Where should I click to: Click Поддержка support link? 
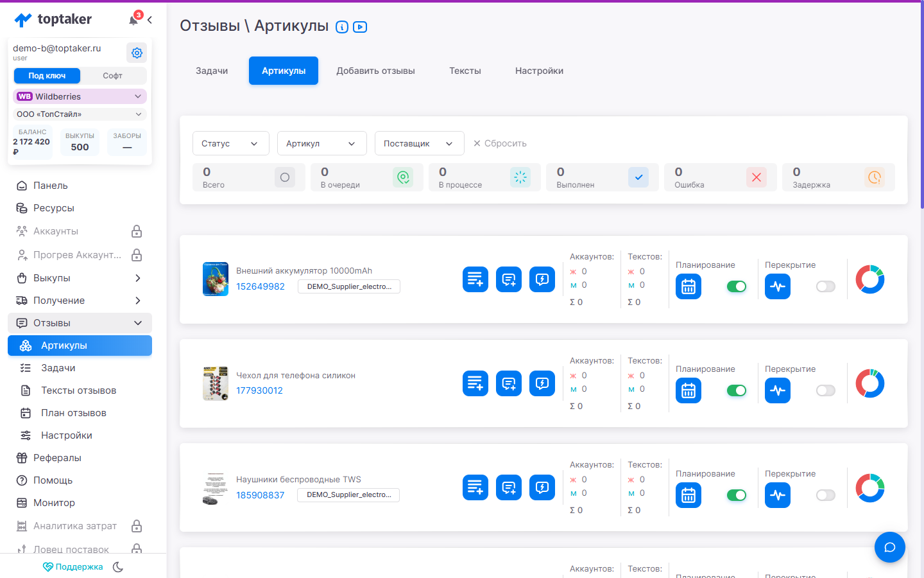73,567
